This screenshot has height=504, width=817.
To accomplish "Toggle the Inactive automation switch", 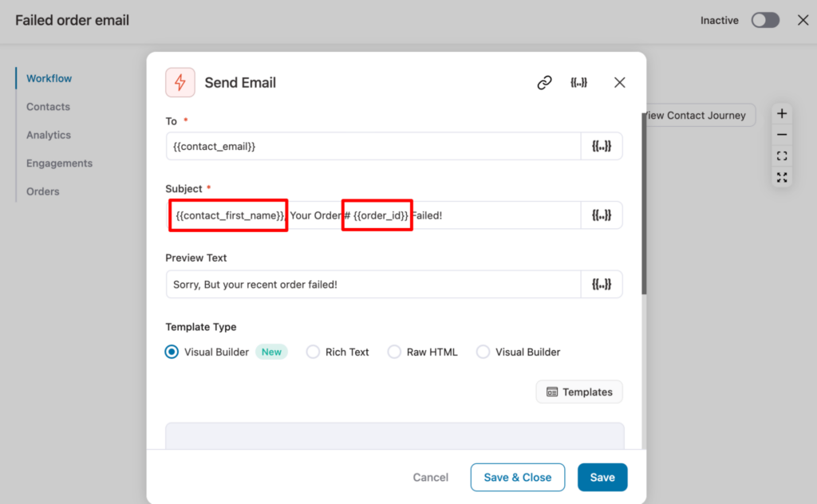I will [765, 21].
